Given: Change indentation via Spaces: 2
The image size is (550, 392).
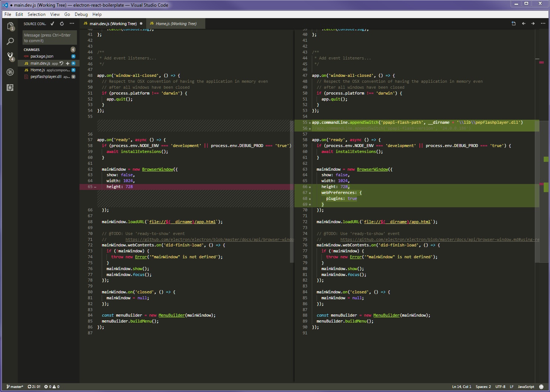Looking at the screenshot, I should [x=483, y=387].
